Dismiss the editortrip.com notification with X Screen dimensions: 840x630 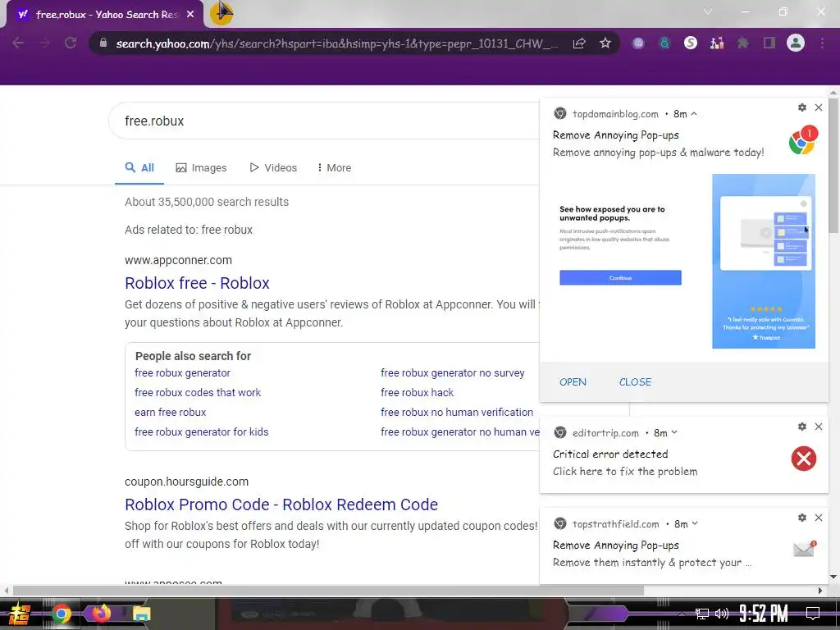(x=819, y=427)
